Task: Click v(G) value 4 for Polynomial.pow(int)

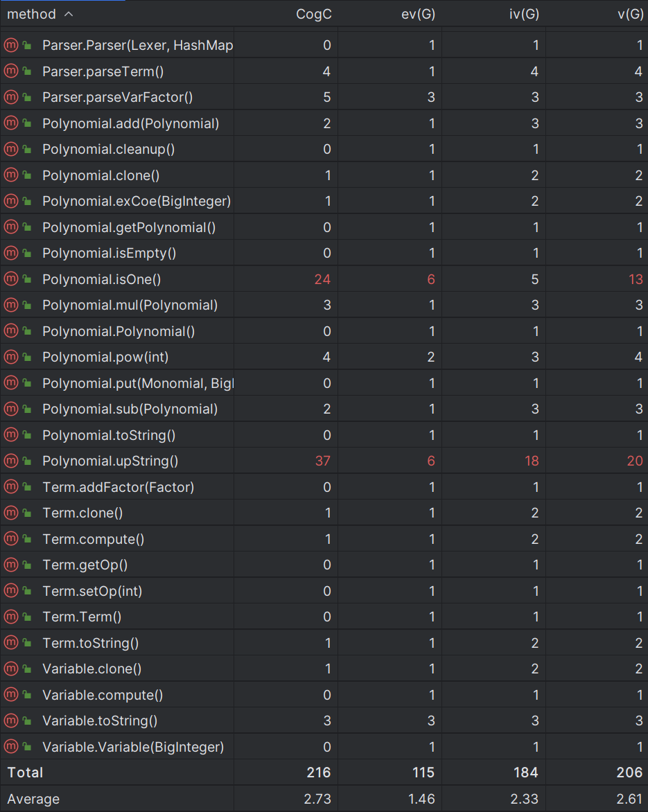Action: click(639, 357)
